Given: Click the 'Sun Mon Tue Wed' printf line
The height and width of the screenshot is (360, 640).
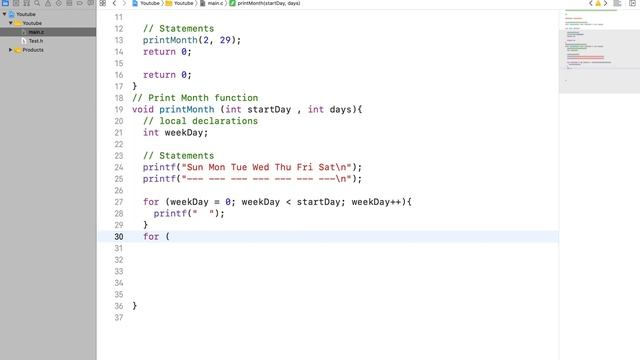Looking at the screenshot, I should coord(252,167).
